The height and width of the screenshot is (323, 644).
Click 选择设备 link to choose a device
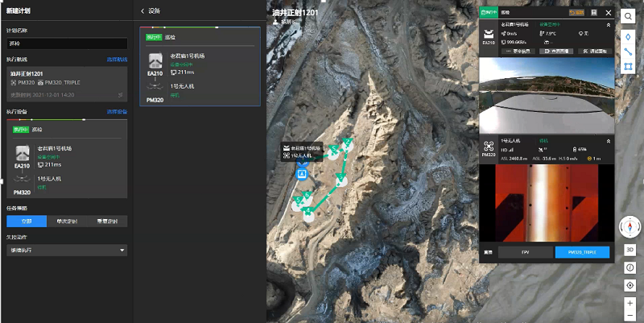(x=117, y=111)
